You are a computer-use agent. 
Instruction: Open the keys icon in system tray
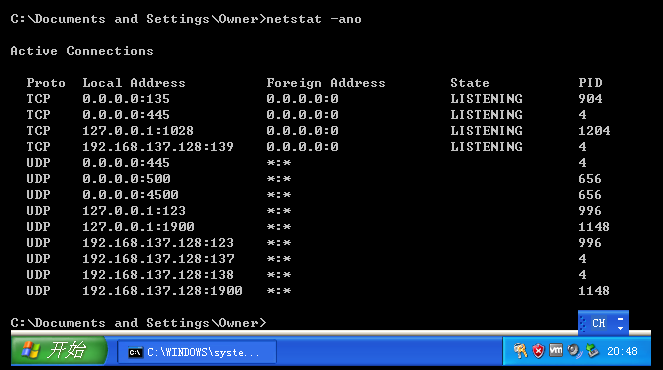520,351
